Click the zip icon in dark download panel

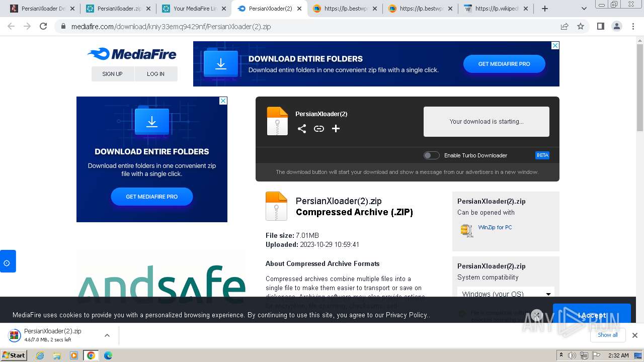coord(277,121)
